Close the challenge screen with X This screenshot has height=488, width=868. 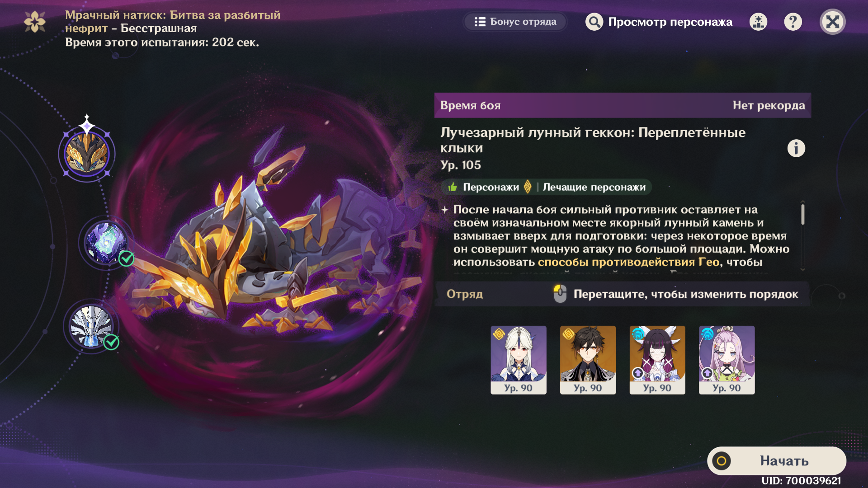(x=833, y=22)
